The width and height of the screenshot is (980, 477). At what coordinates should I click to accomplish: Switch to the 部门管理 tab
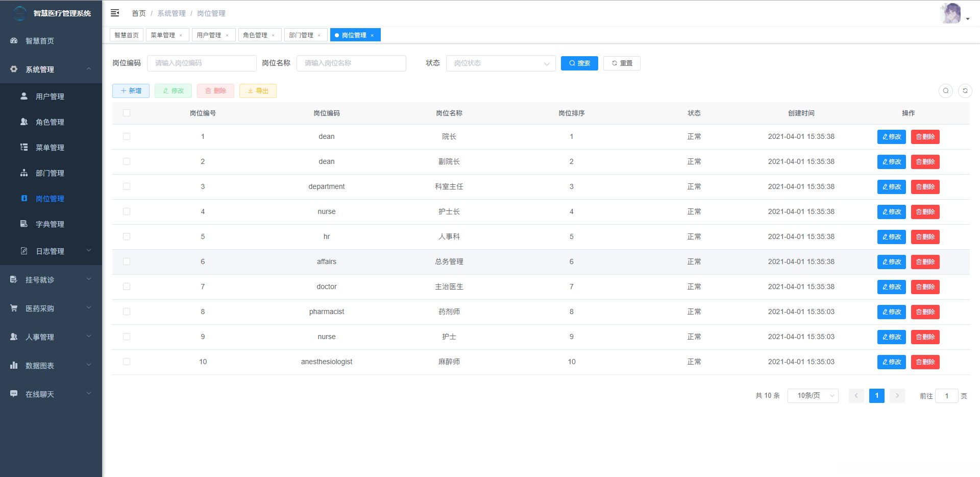(x=301, y=35)
